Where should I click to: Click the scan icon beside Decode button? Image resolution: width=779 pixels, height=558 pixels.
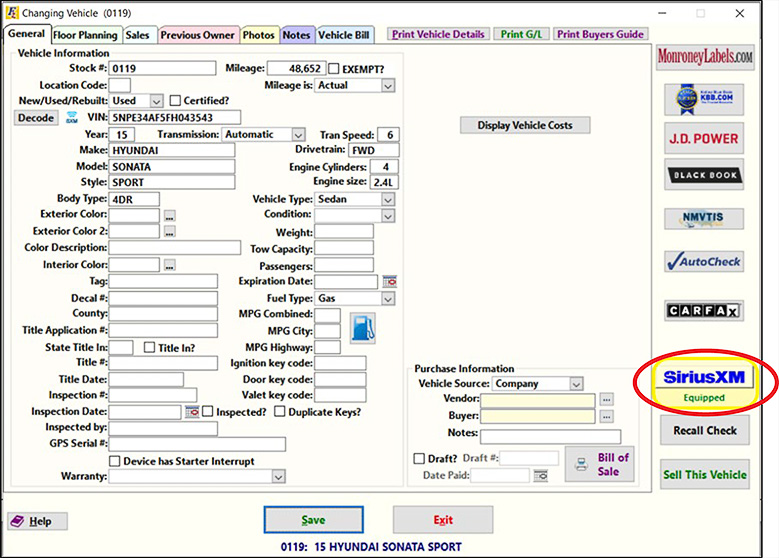(72, 118)
